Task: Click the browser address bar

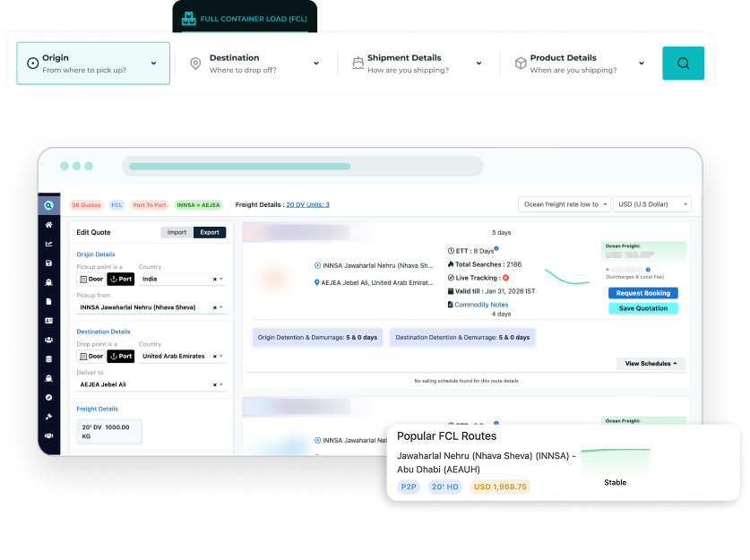Action: [303, 167]
